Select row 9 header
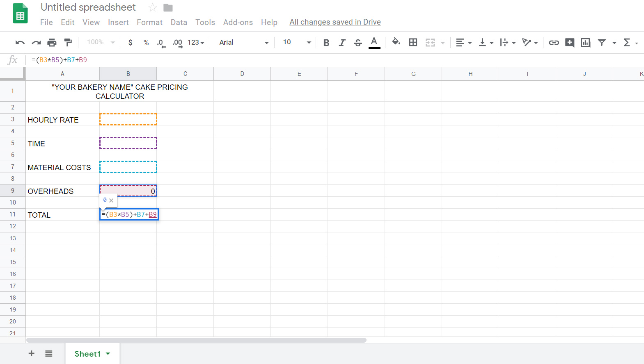The height and width of the screenshot is (364, 644). (13, 191)
